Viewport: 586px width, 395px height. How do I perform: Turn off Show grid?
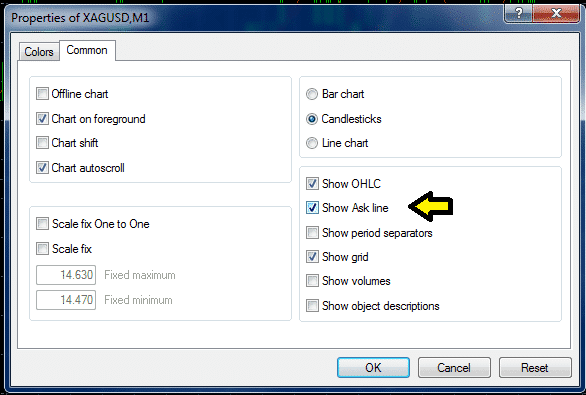tap(312, 257)
